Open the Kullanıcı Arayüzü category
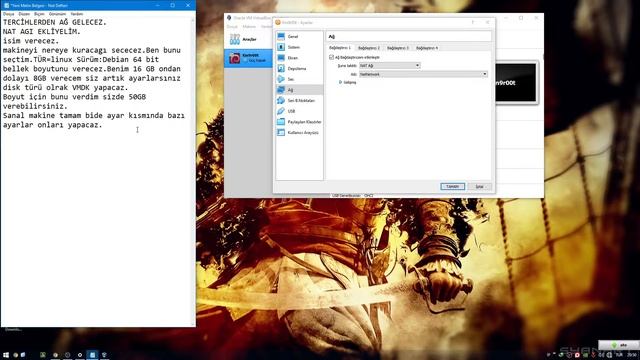This screenshot has width=640, height=360. (299, 133)
